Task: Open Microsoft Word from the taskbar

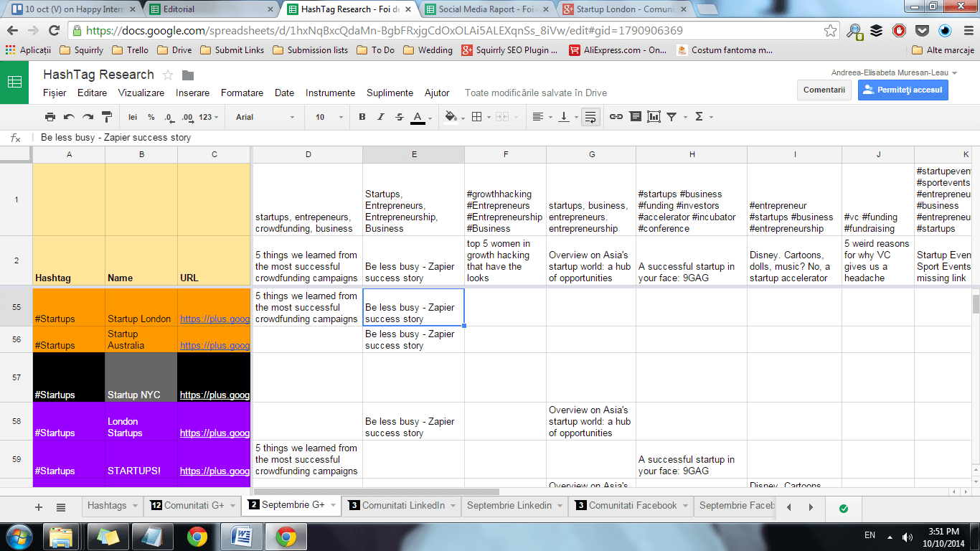Action: 242,537
